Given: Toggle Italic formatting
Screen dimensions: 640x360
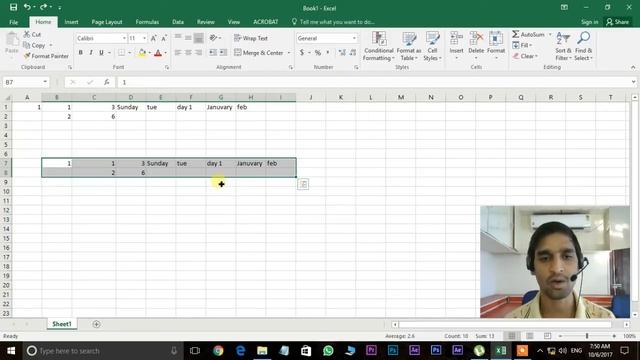Looking at the screenshot, I should coord(91,53).
